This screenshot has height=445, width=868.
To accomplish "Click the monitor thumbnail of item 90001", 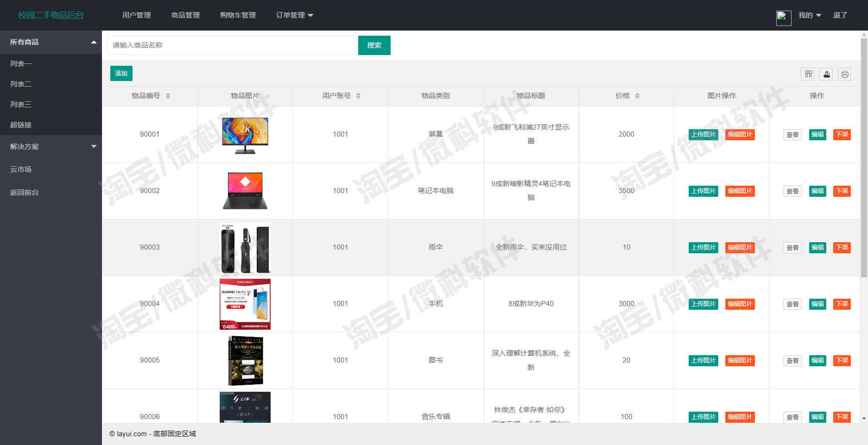I will [x=245, y=135].
